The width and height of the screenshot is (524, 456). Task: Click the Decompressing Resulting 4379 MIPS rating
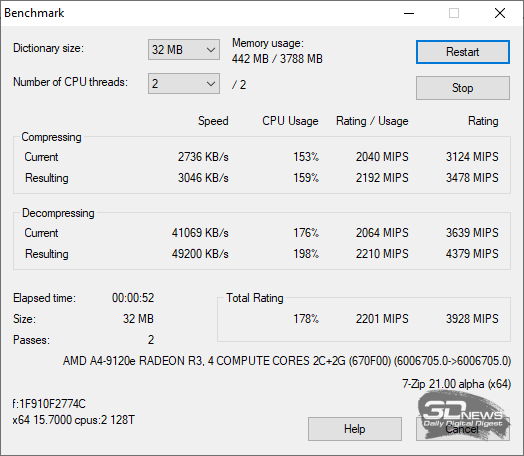472,254
